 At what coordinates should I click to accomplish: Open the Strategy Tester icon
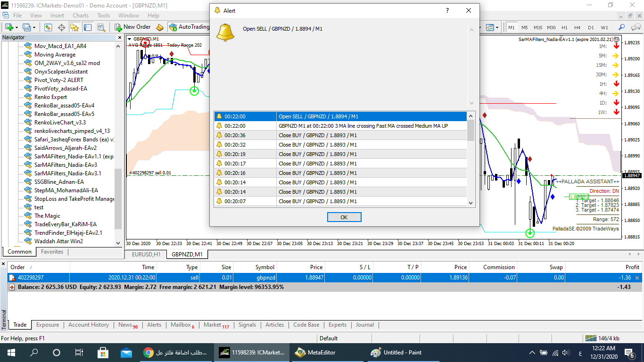click(100, 27)
